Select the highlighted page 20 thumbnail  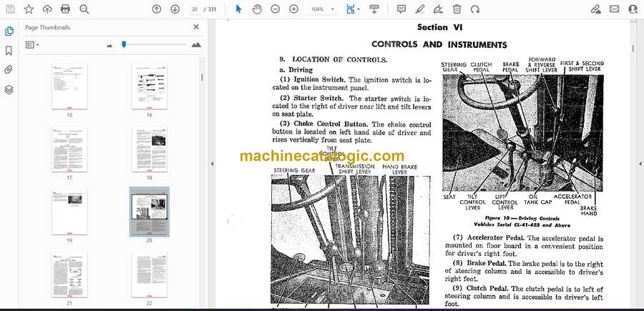[149, 212]
